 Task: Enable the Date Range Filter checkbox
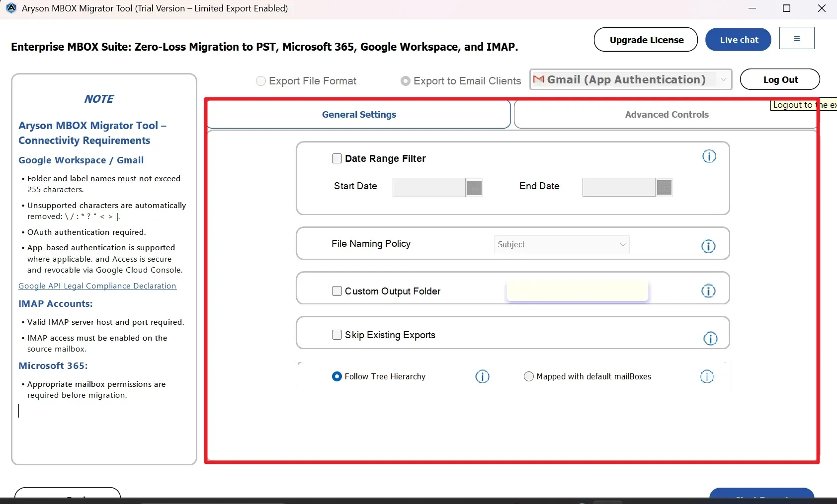(337, 158)
